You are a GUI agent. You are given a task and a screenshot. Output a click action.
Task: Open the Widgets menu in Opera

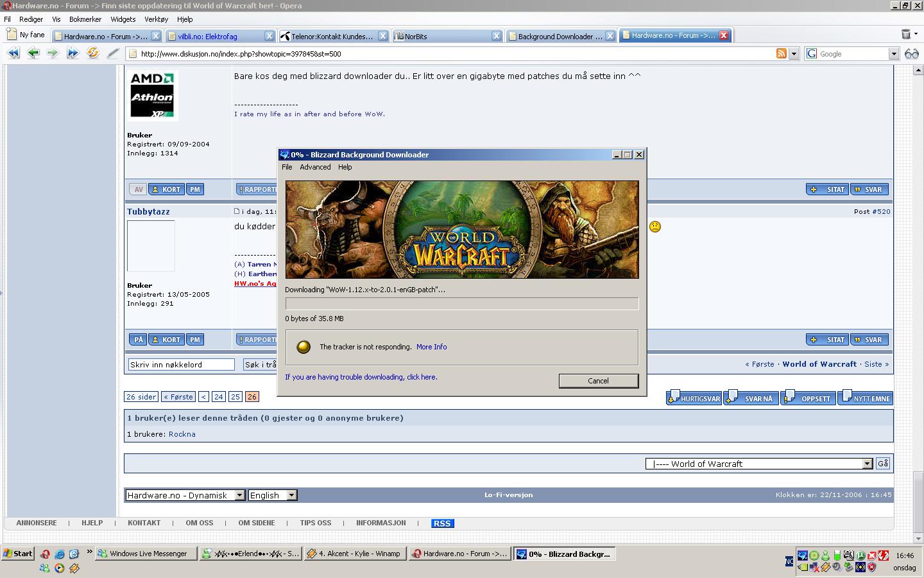point(123,19)
